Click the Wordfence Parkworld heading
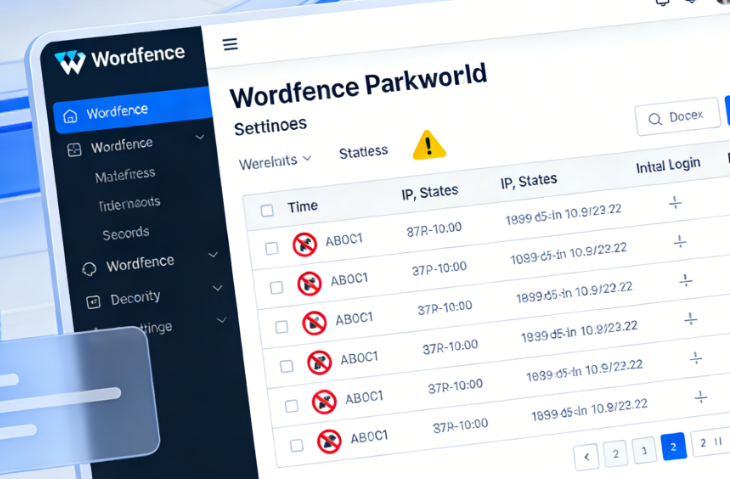The height and width of the screenshot is (479, 730). (358, 86)
